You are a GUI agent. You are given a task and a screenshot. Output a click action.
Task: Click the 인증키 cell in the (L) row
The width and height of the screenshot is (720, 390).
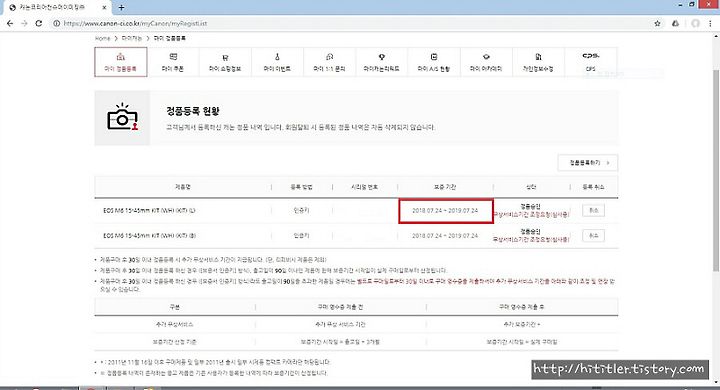pyautogui.click(x=301, y=210)
